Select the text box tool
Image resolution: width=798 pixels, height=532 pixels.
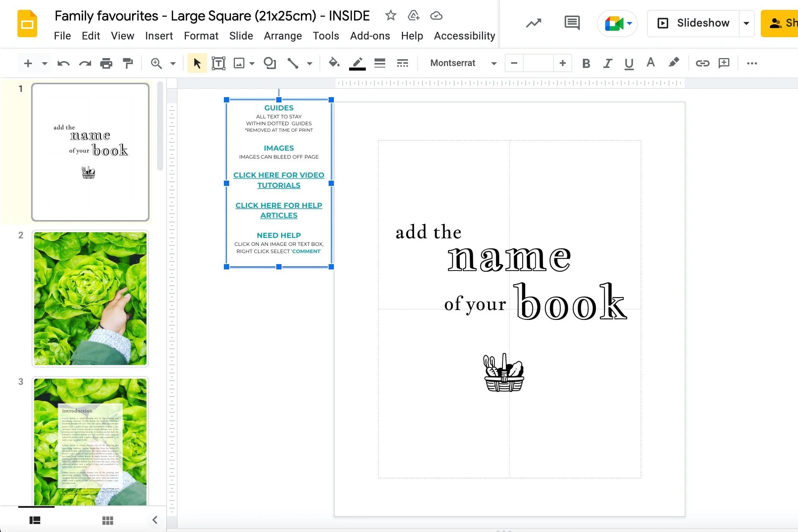click(218, 63)
